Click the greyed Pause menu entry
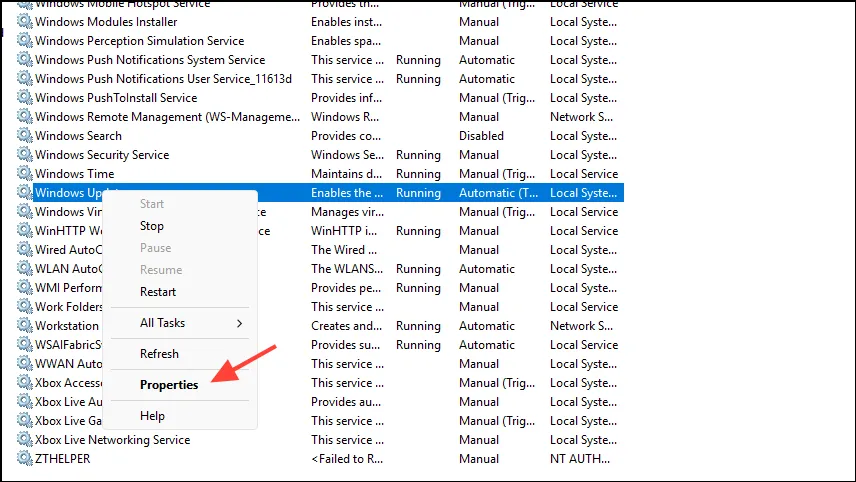This screenshot has height=482, width=856. [156, 248]
